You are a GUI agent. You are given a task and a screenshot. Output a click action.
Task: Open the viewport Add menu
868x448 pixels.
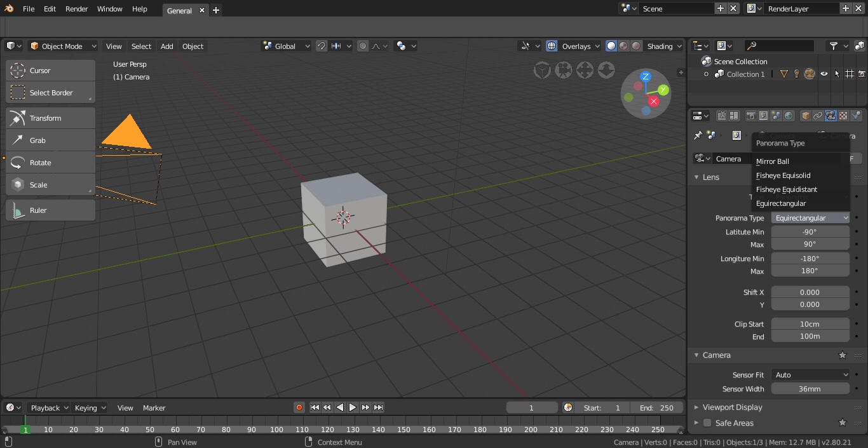tap(166, 46)
